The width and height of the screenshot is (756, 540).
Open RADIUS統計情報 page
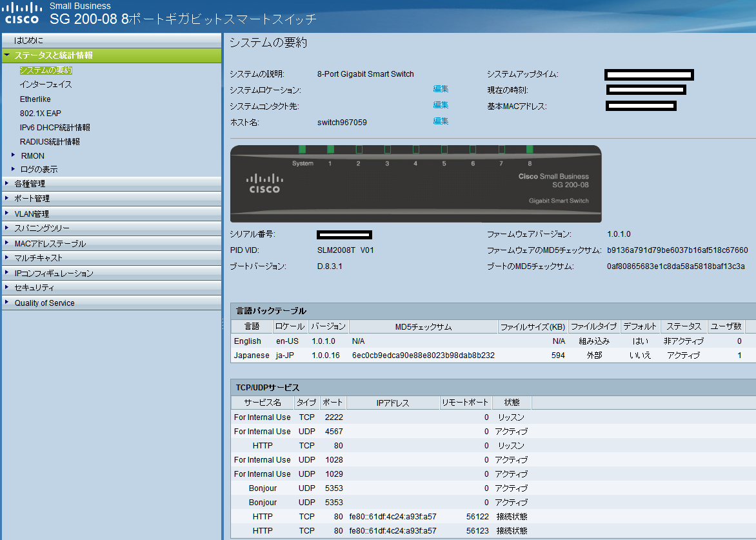pos(50,142)
